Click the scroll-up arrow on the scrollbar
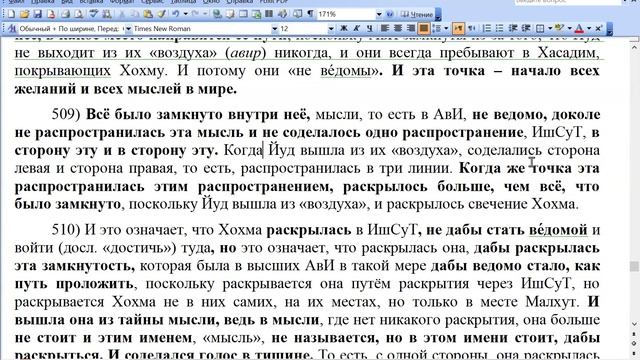The width and height of the screenshot is (640, 360). [x=634, y=47]
